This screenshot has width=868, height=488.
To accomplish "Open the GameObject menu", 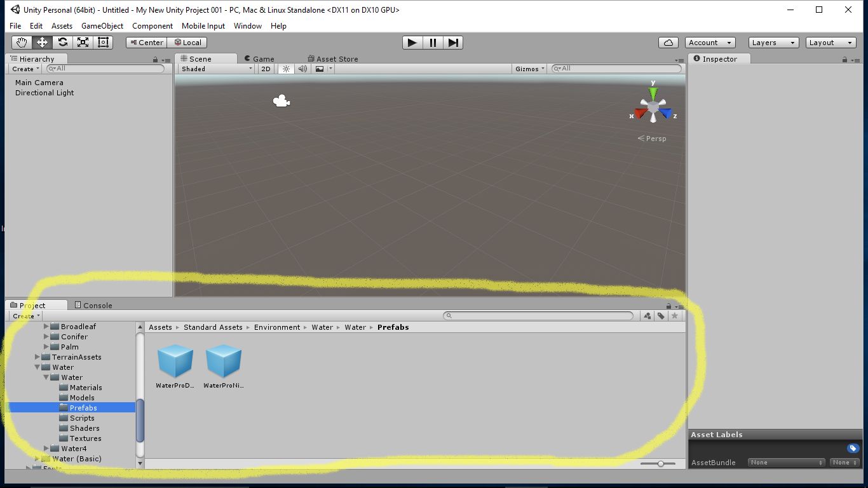I will [x=102, y=26].
